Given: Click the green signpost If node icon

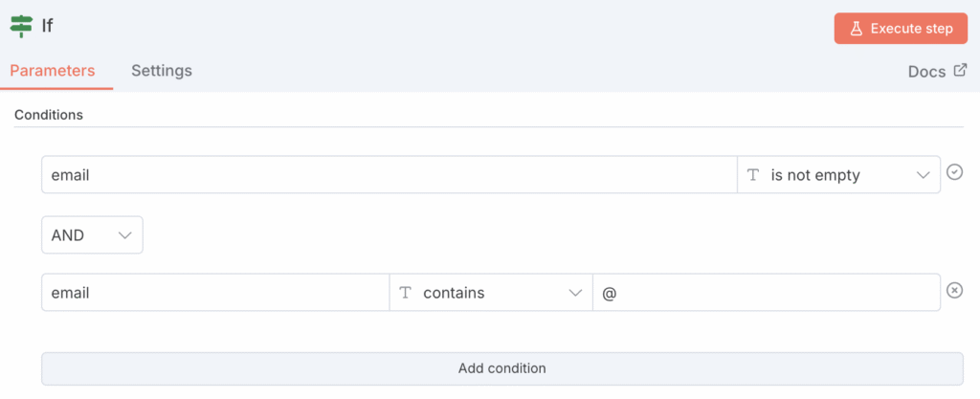Looking at the screenshot, I should coord(21,26).
